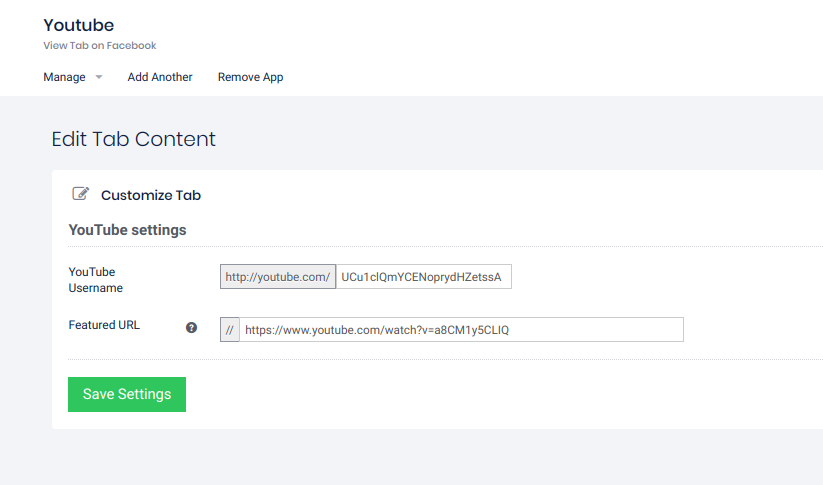
Task: Click the dotted divider line above Save Settings
Action: click(440, 359)
